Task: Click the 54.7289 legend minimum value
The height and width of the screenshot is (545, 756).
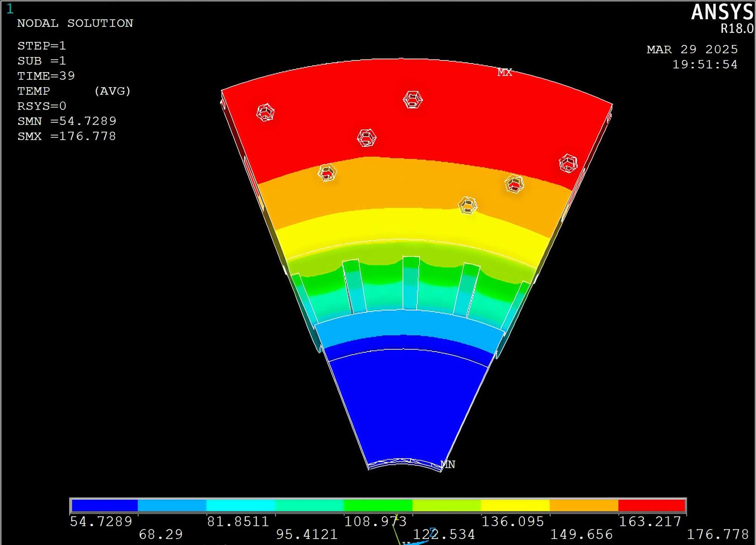Action: (101, 522)
